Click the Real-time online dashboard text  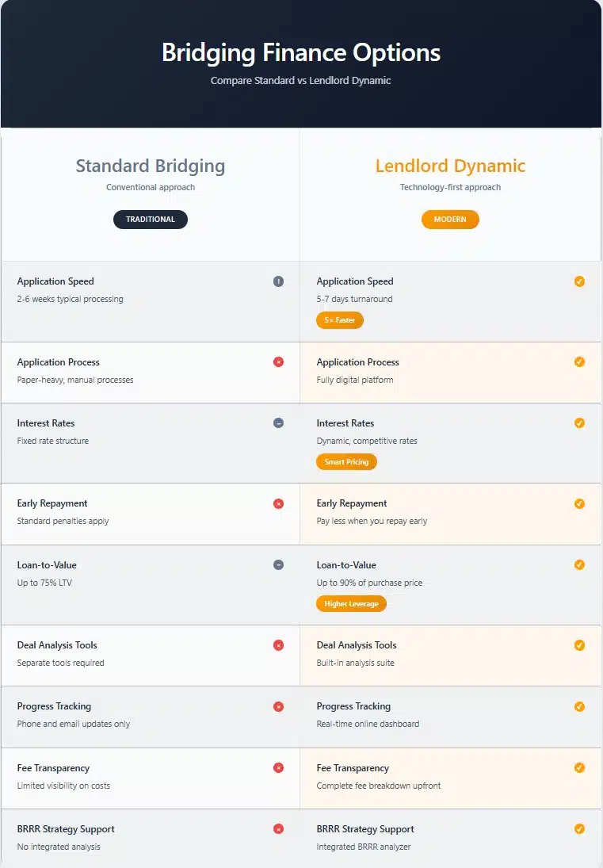(368, 724)
